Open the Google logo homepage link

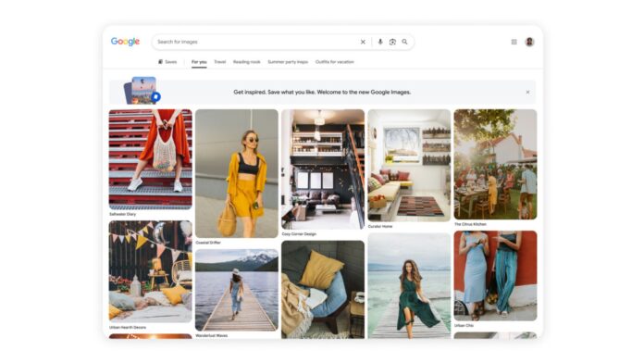tap(125, 42)
